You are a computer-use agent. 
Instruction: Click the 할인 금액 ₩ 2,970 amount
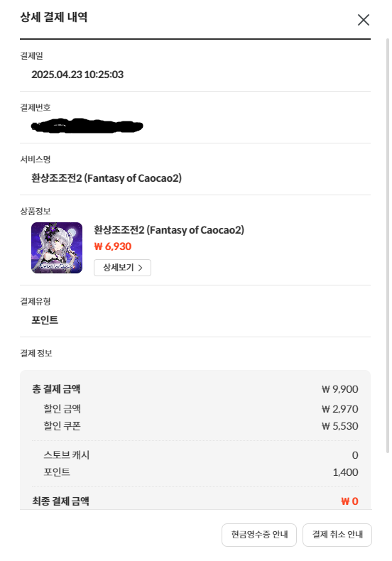point(339,409)
